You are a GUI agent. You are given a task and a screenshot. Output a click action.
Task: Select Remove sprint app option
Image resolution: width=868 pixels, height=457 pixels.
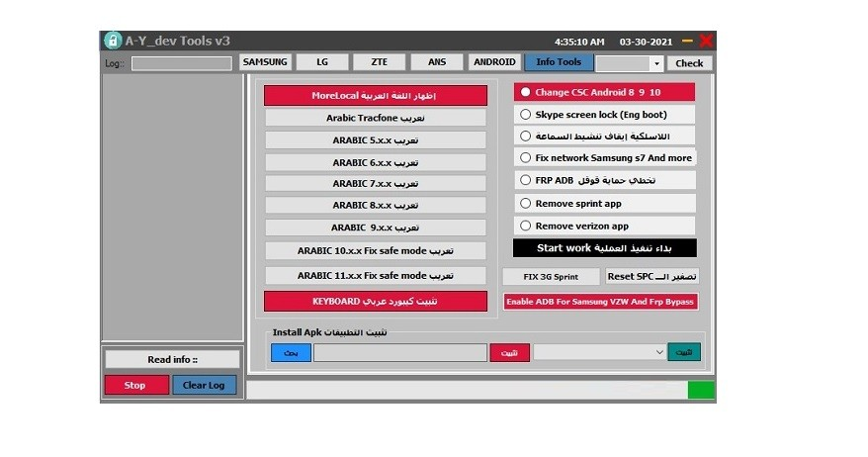click(x=525, y=204)
